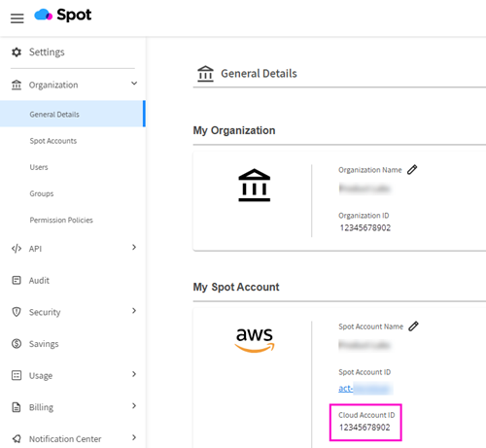Expand the API section arrow
The height and width of the screenshot is (448, 486).
(134, 247)
